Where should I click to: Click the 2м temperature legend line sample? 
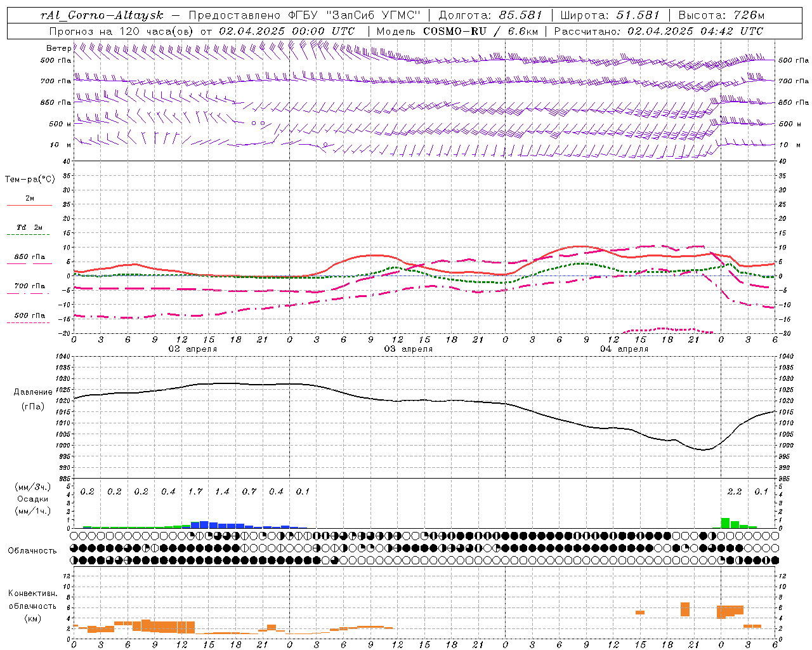(29, 205)
